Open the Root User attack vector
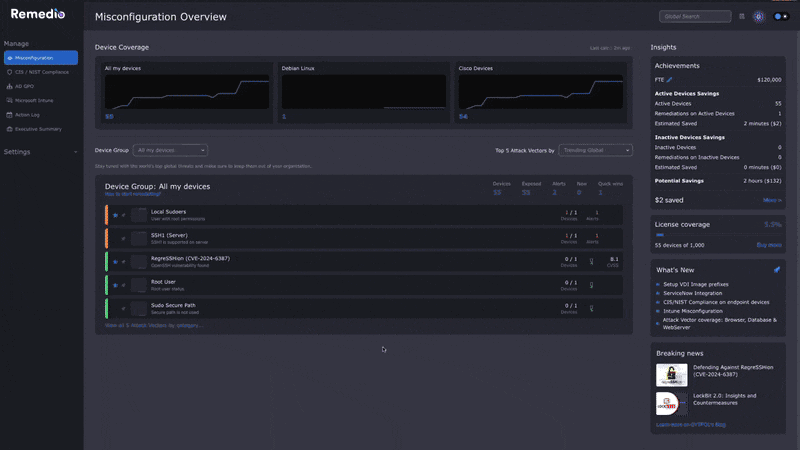This screenshot has height=450, width=800. (x=364, y=285)
